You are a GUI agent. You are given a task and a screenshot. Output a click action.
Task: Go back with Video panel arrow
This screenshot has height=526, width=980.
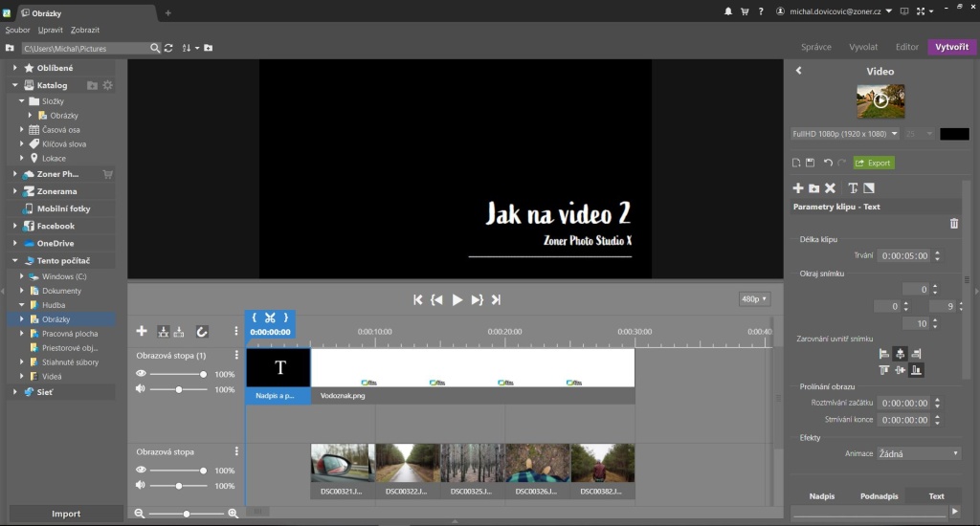coord(799,71)
